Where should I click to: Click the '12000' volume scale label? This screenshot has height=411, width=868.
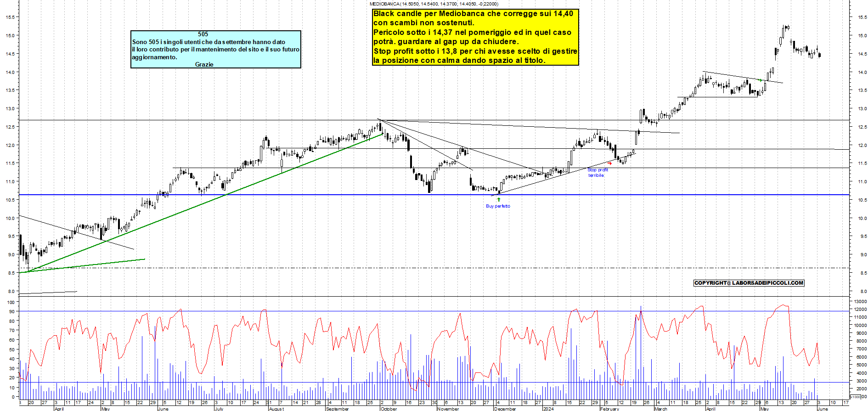860,310
